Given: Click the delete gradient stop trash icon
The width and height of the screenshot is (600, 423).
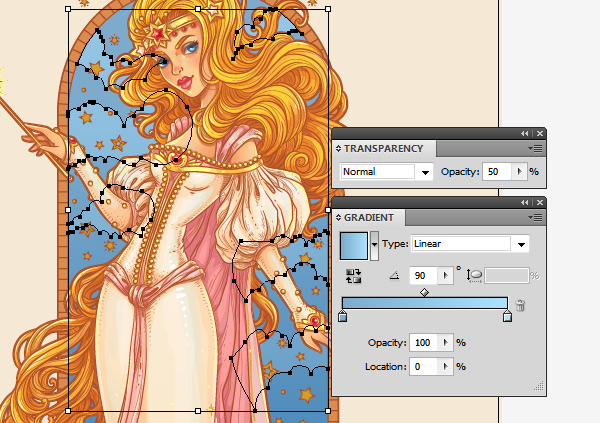Looking at the screenshot, I should click(520, 305).
